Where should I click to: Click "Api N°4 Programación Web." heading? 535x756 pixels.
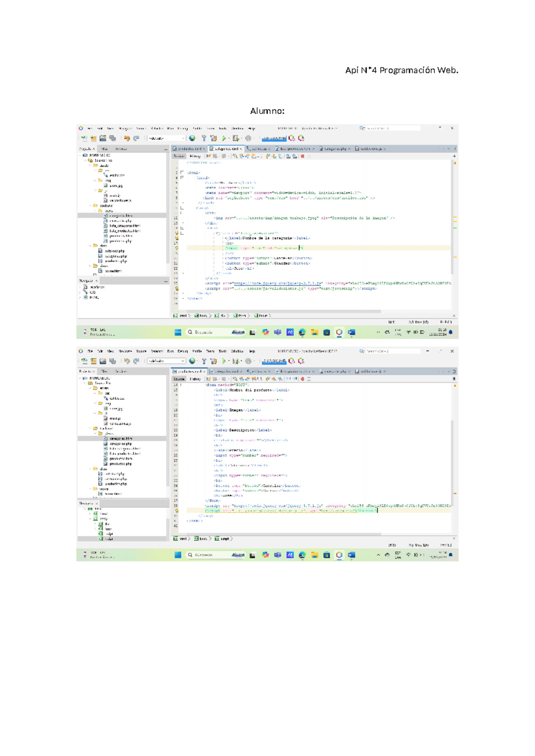click(x=402, y=70)
